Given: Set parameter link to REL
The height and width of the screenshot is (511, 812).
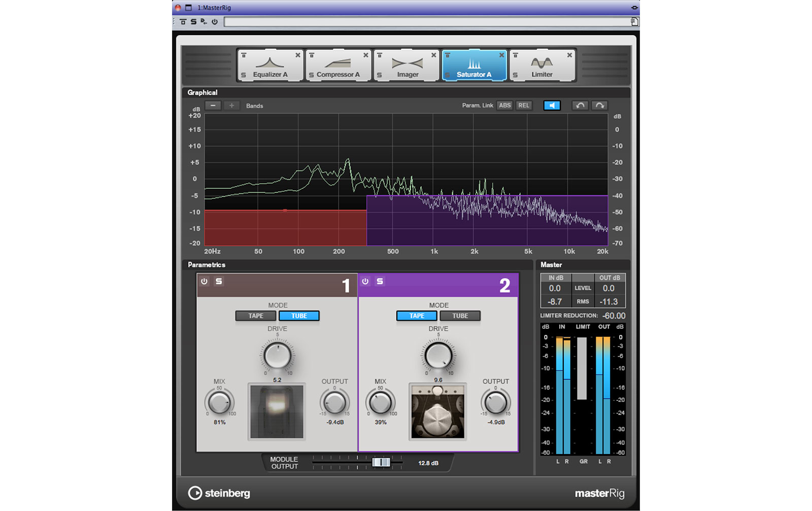Looking at the screenshot, I should click(x=524, y=106).
